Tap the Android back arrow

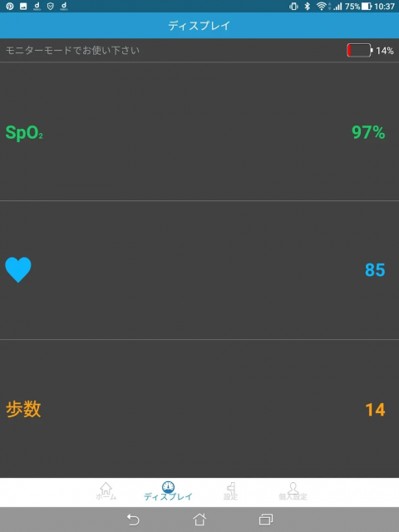[133, 520]
